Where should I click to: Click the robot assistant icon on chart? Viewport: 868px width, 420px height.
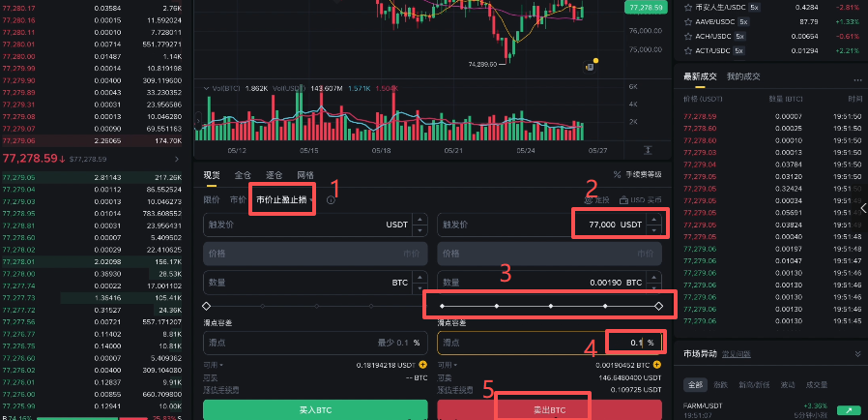591,67
